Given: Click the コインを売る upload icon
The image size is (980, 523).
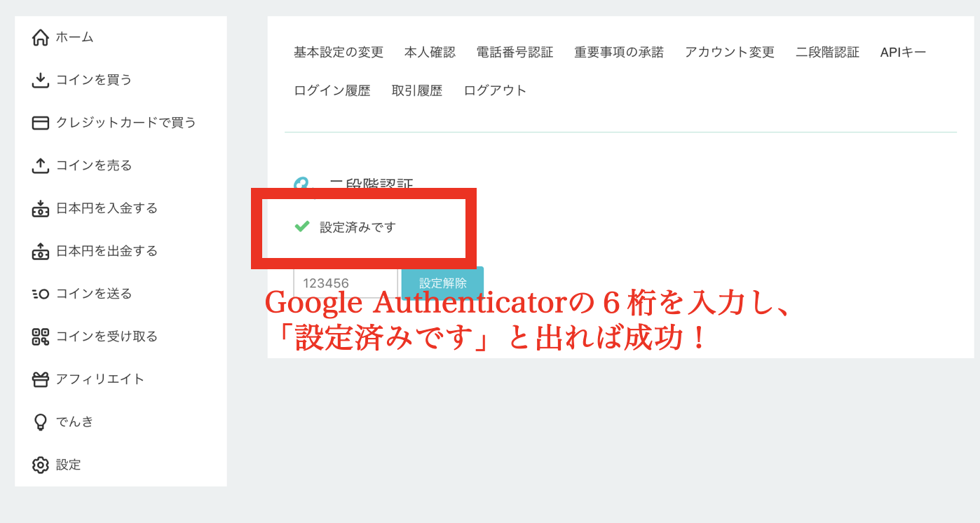Looking at the screenshot, I should coord(41,165).
